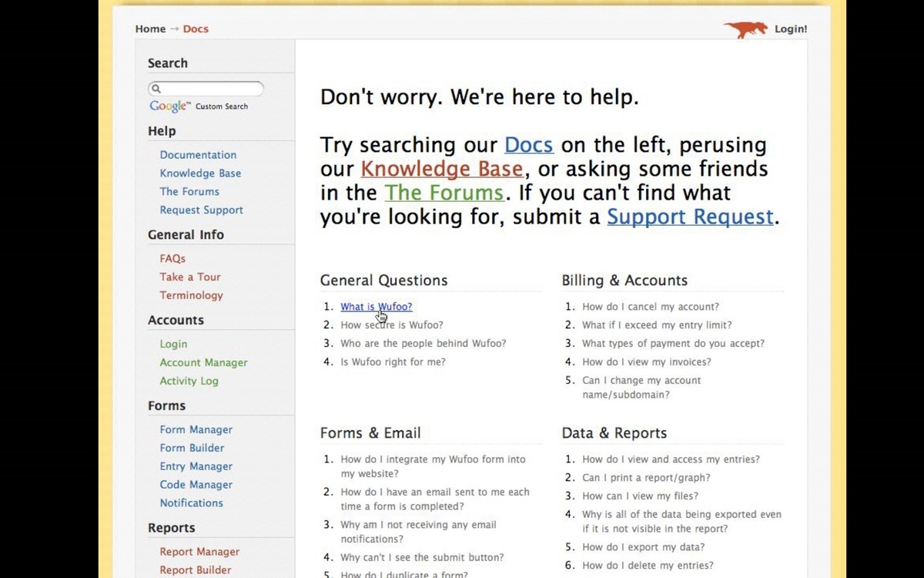
Task: Click the large Knowledge Base link in the intro
Action: pyautogui.click(x=442, y=169)
